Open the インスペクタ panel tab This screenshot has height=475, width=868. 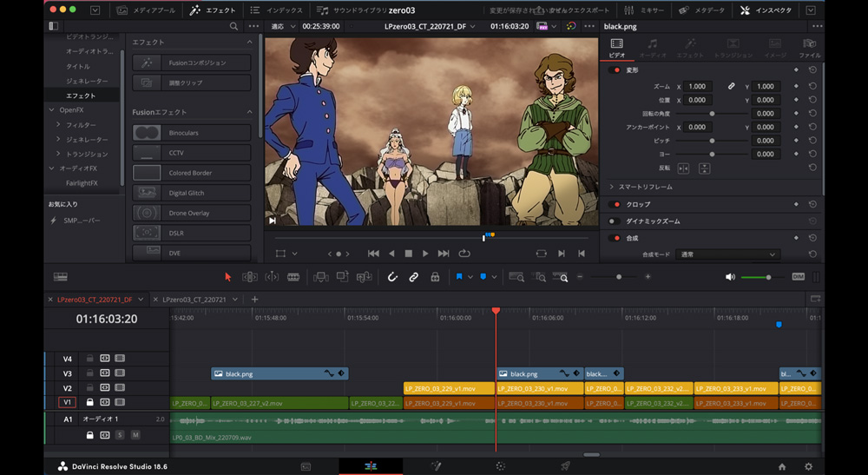[x=766, y=10]
